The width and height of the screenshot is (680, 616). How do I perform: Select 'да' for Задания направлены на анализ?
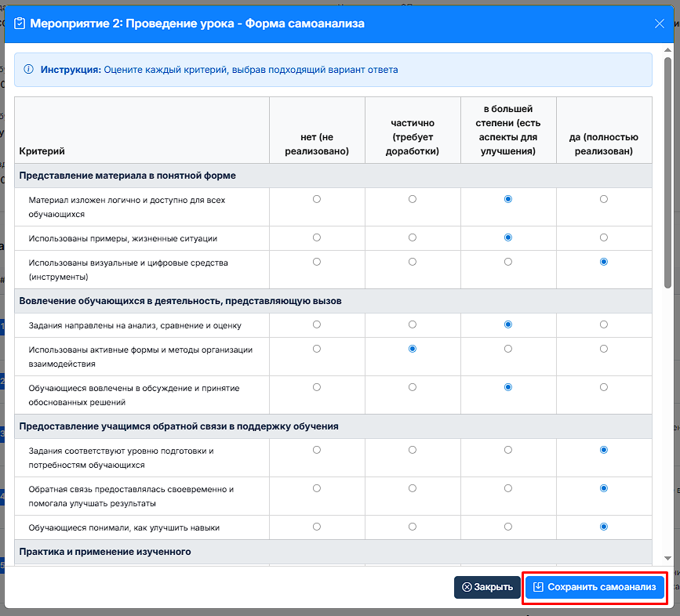[604, 324]
